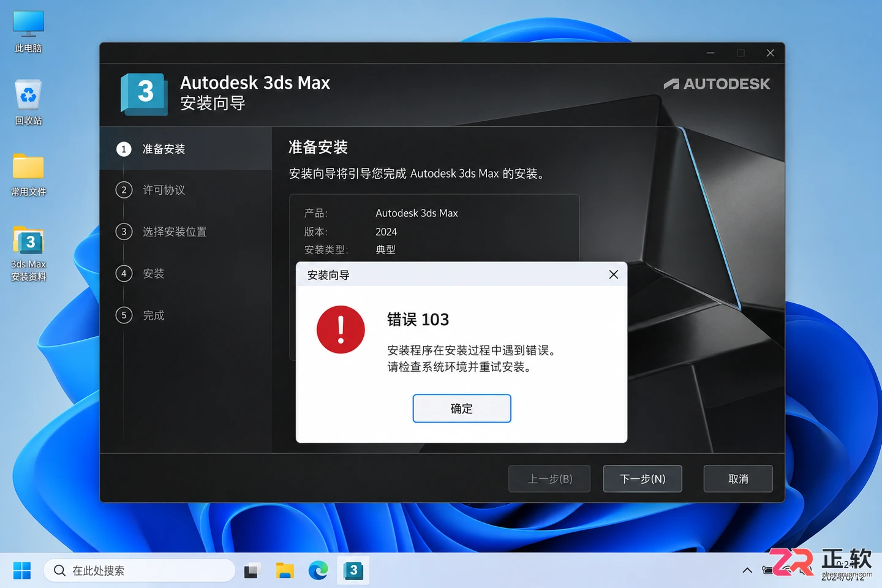This screenshot has width=882, height=588.
Task: Close the Autodesk installer window
Action: 771,53
